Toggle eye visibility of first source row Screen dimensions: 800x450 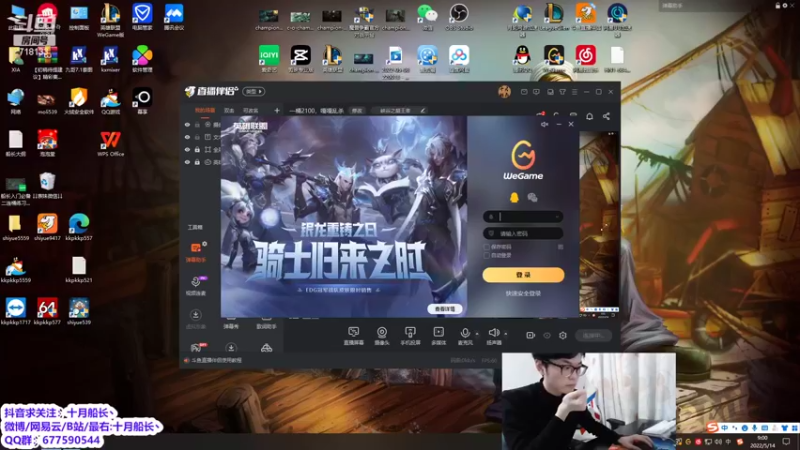(187, 124)
